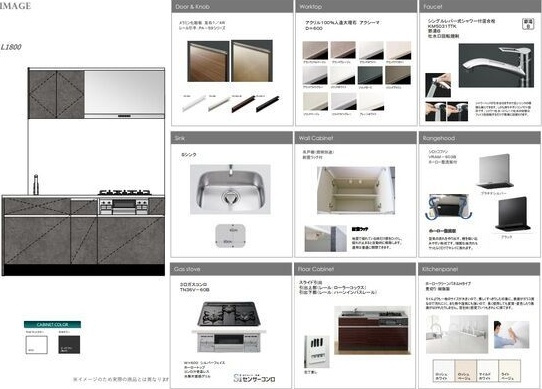Click the "KM5031TTK" faucet model number

pyautogui.click(x=442, y=26)
